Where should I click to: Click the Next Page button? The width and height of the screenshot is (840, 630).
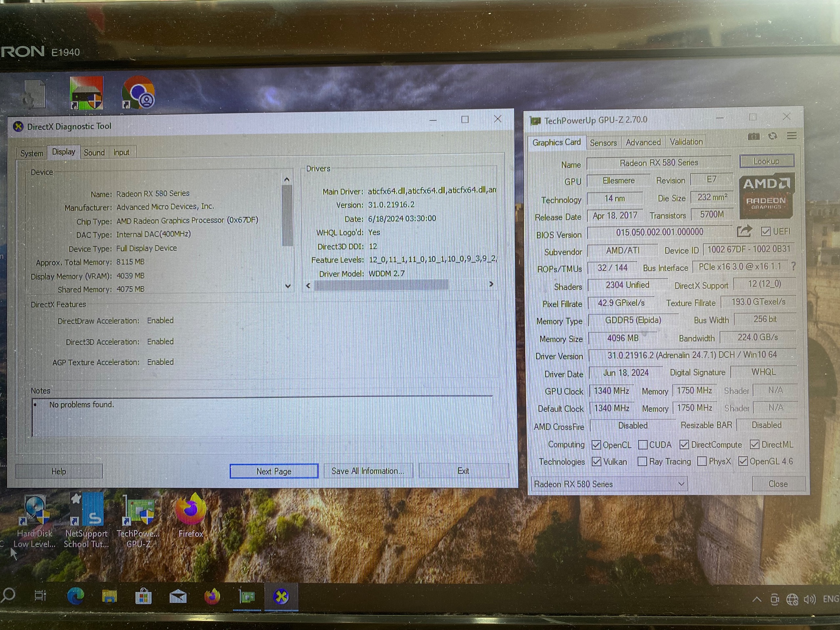coord(274,471)
